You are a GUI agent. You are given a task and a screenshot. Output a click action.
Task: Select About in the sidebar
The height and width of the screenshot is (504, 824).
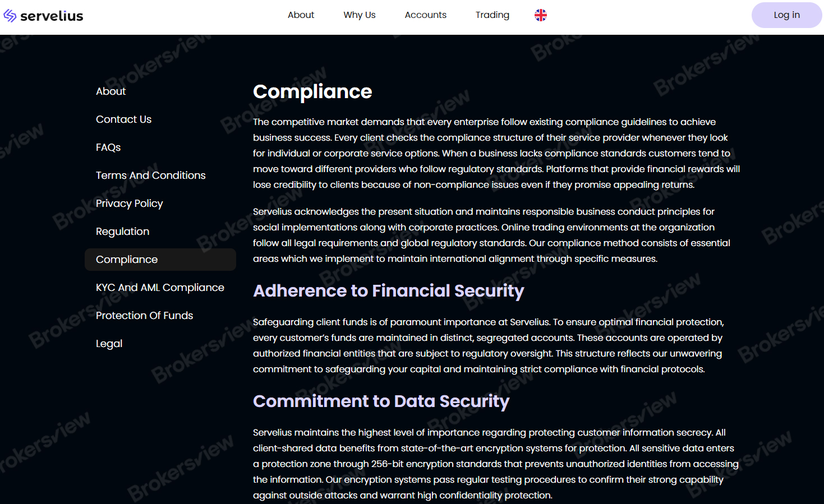coord(111,91)
